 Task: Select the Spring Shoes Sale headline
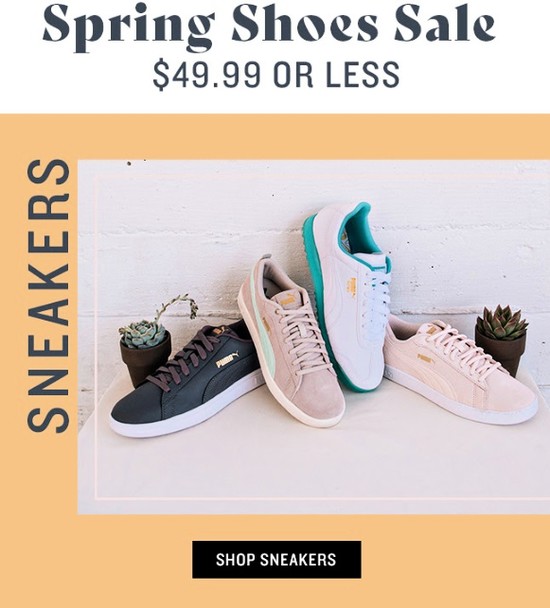click(269, 25)
